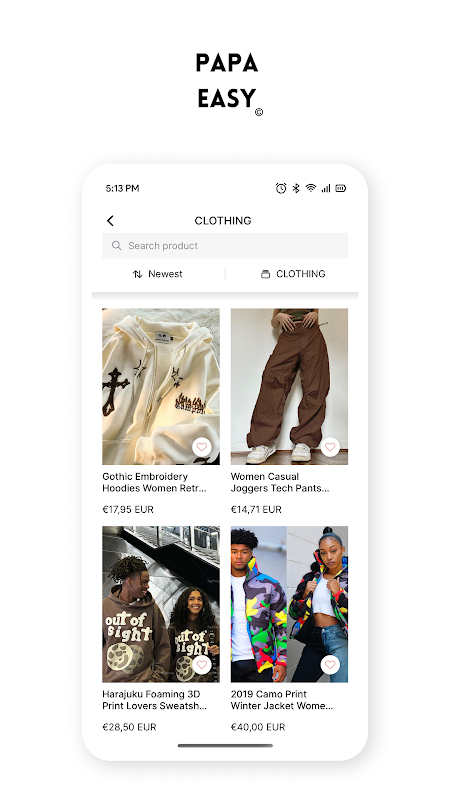450x800 pixels.
Task: Open the camo print jacket photo
Action: pyautogui.click(x=289, y=604)
